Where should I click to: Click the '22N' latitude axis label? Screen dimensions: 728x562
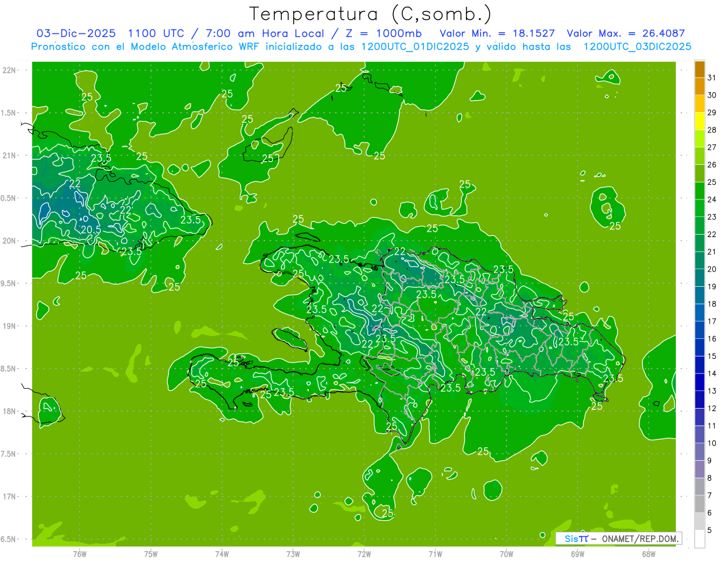[10, 70]
